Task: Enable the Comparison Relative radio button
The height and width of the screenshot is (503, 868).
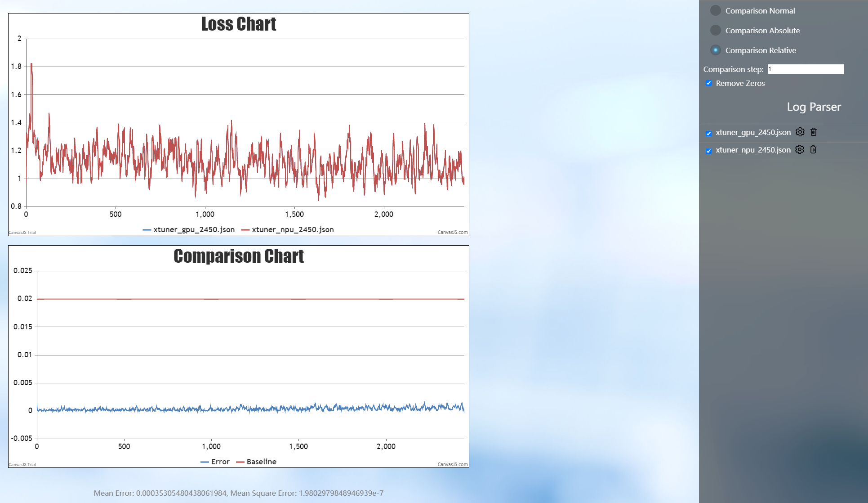Action: click(716, 49)
